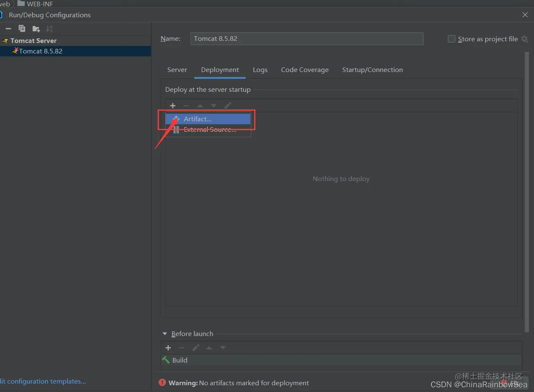Remove the selected deployment item
This screenshot has width=534, height=392.
pyautogui.click(x=186, y=106)
